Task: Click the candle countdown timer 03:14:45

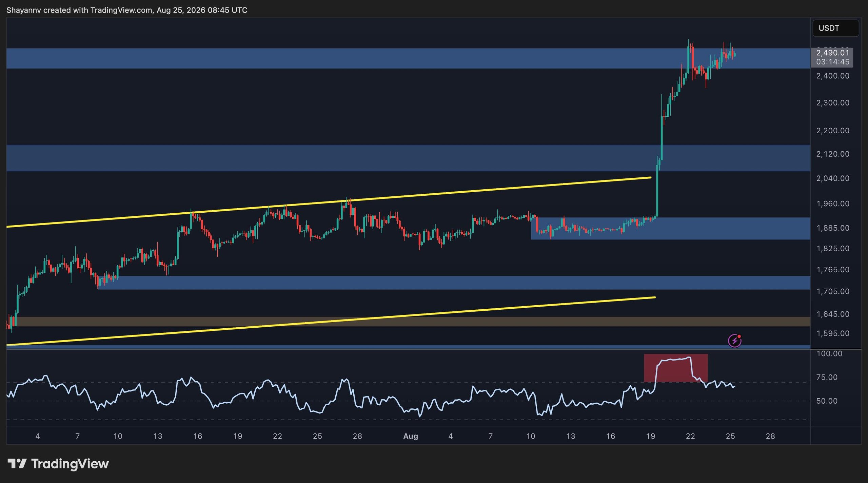Action: (x=833, y=62)
